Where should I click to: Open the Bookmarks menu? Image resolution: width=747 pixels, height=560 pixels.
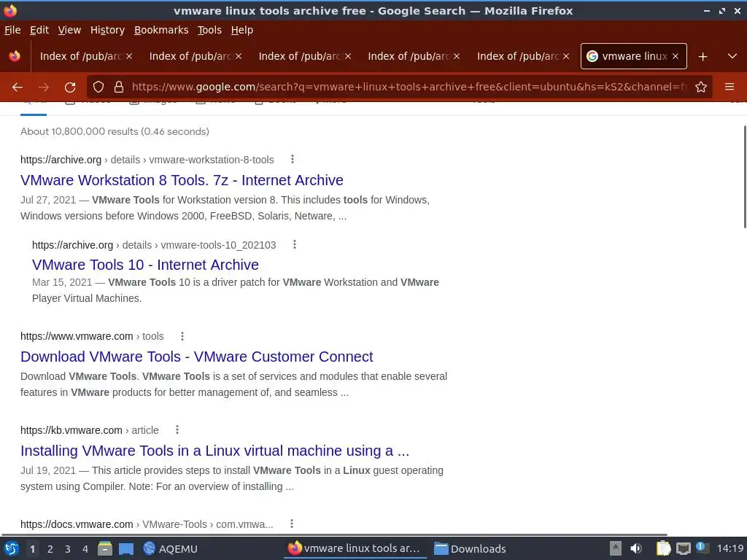(x=161, y=30)
